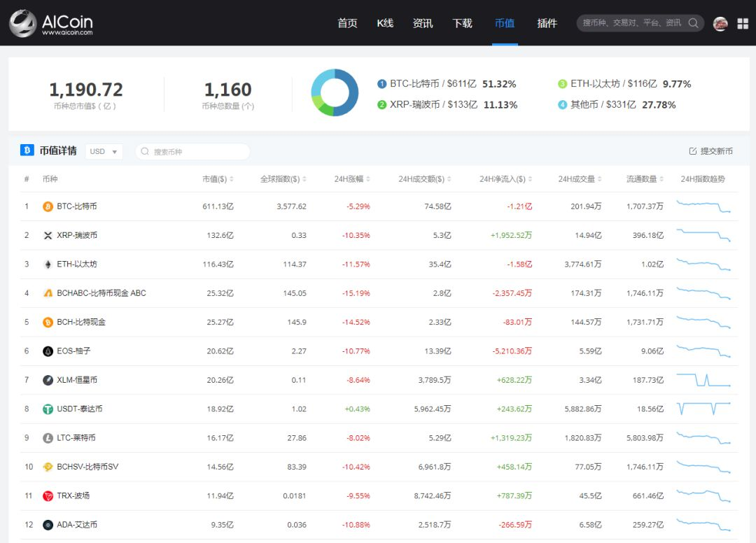The width and height of the screenshot is (756, 543).
Task: Click the BTC legend number 1 badge
Action: (x=381, y=84)
